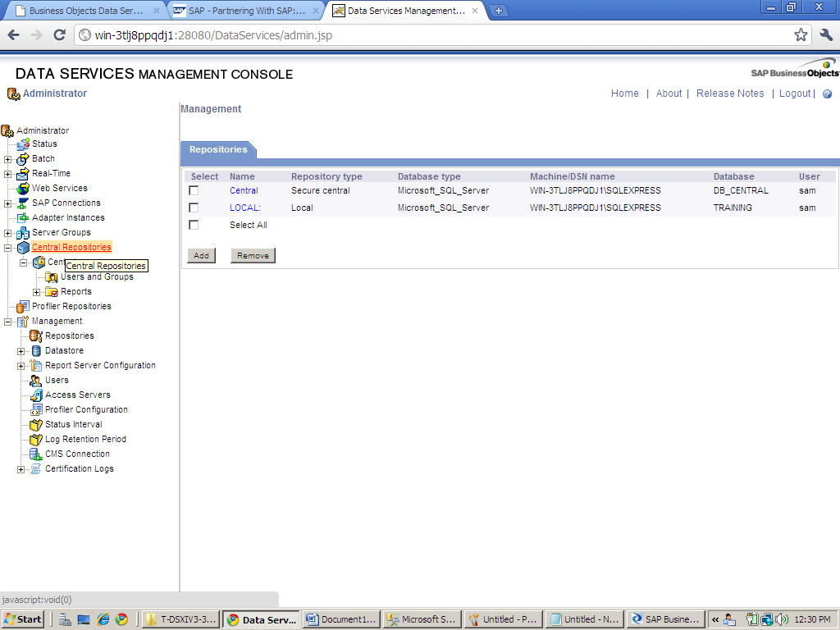
Task: Click the Server Groups icon
Action: [x=22, y=232]
